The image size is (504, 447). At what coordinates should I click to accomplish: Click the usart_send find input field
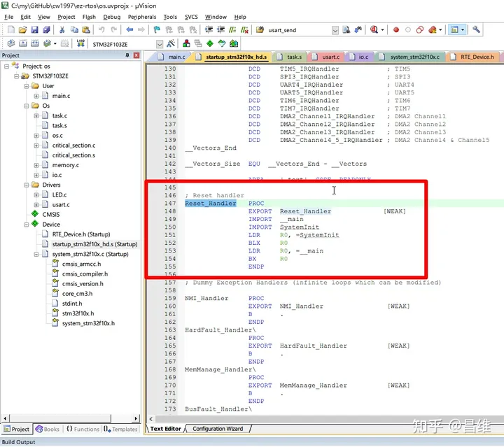[x=299, y=30]
